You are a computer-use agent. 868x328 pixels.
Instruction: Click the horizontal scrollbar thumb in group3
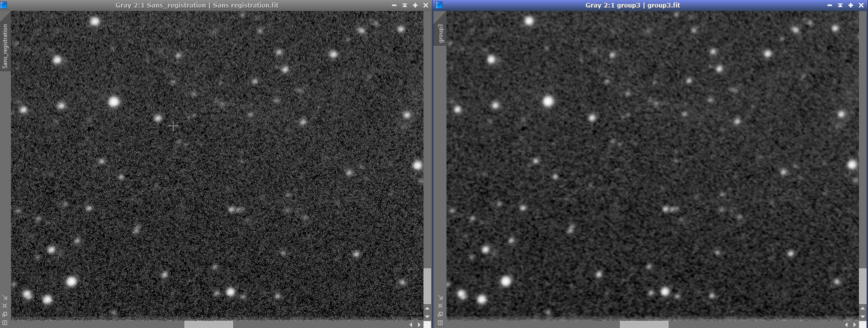coord(644,324)
